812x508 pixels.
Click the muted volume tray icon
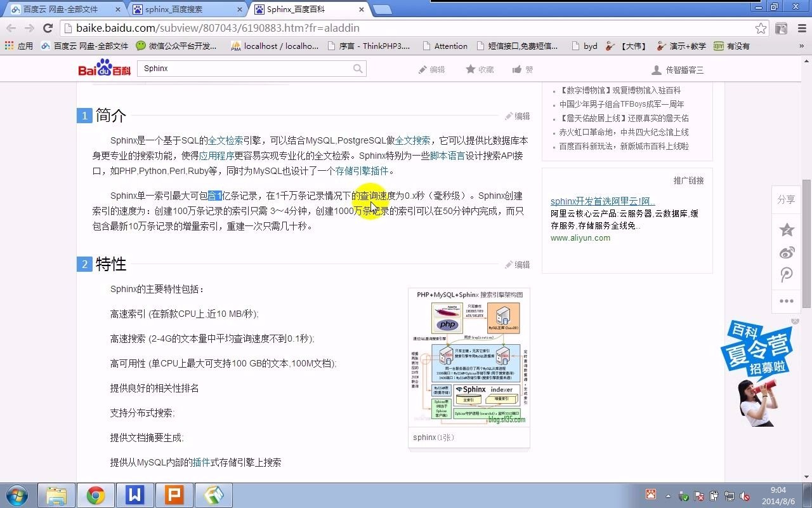(744, 496)
